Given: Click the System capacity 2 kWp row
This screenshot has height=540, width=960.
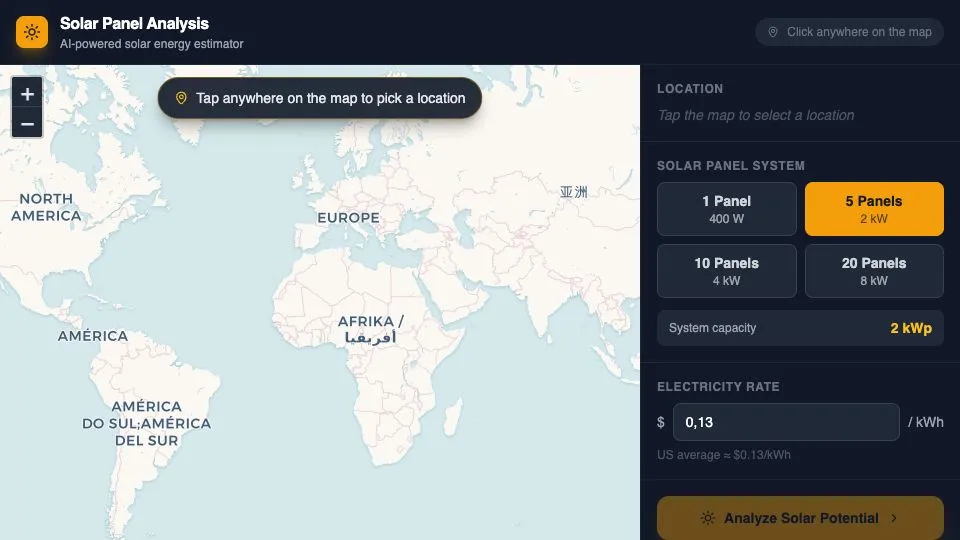Looking at the screenshot, I should (x=800, y=328).
